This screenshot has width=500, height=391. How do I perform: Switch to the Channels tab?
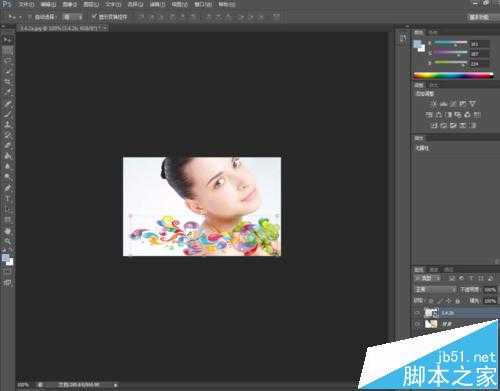434,269
